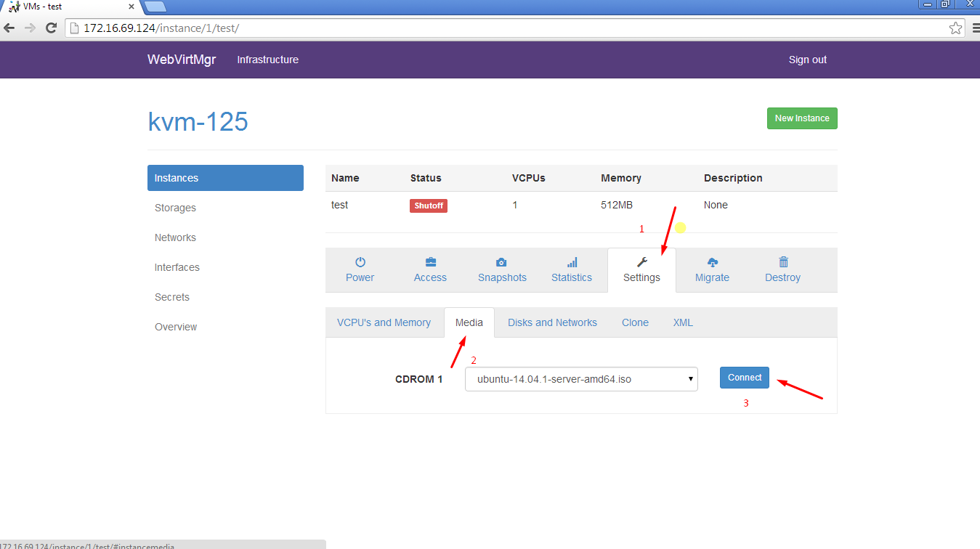Click the 'Description' column header
The image size is (980, 549).
(733, 178)
